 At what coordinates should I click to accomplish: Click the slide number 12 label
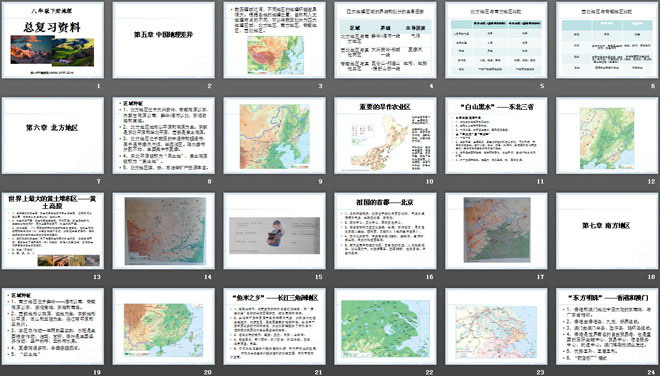(652, 181)
